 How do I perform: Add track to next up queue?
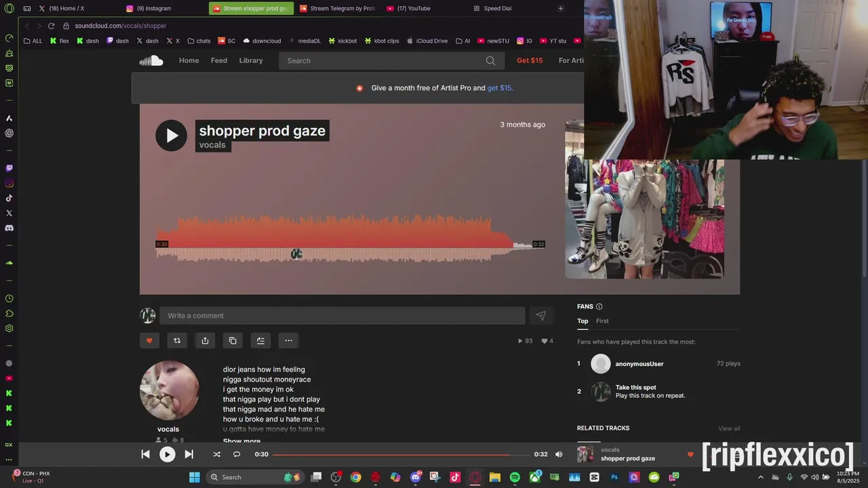[260, 340]
